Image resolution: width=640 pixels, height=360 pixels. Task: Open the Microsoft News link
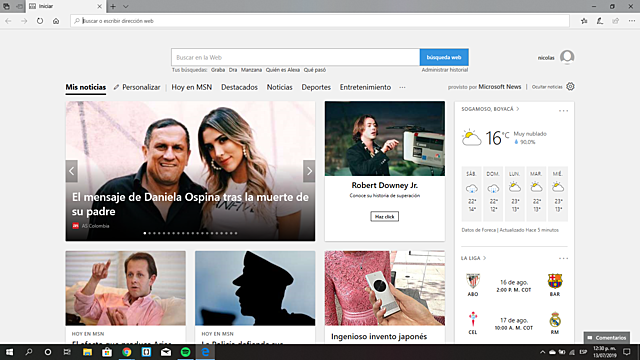point(500,87)
